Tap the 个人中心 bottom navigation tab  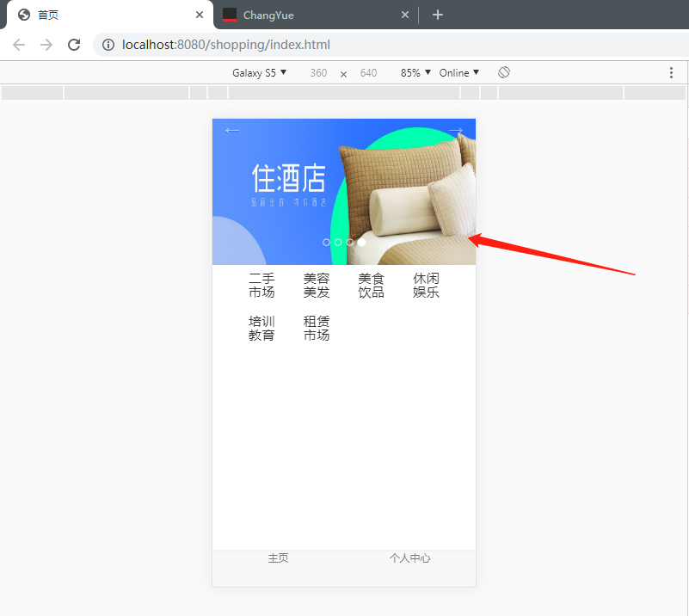tap(409, 558)
